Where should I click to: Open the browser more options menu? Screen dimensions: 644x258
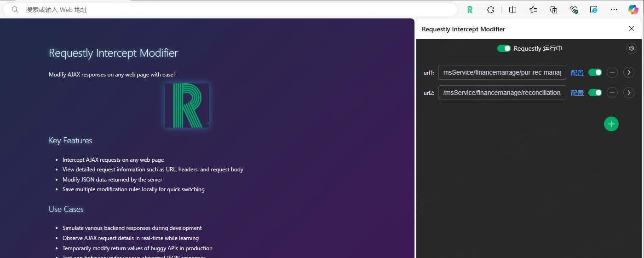[614, 10]
